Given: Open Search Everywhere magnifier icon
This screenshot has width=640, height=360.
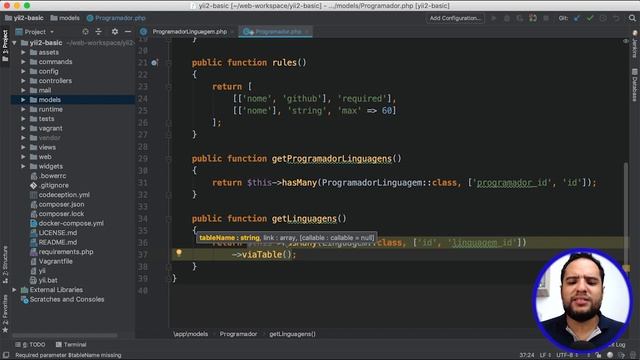Looking at the screenshot, I should pyautogui.click(x=632, y=18).
